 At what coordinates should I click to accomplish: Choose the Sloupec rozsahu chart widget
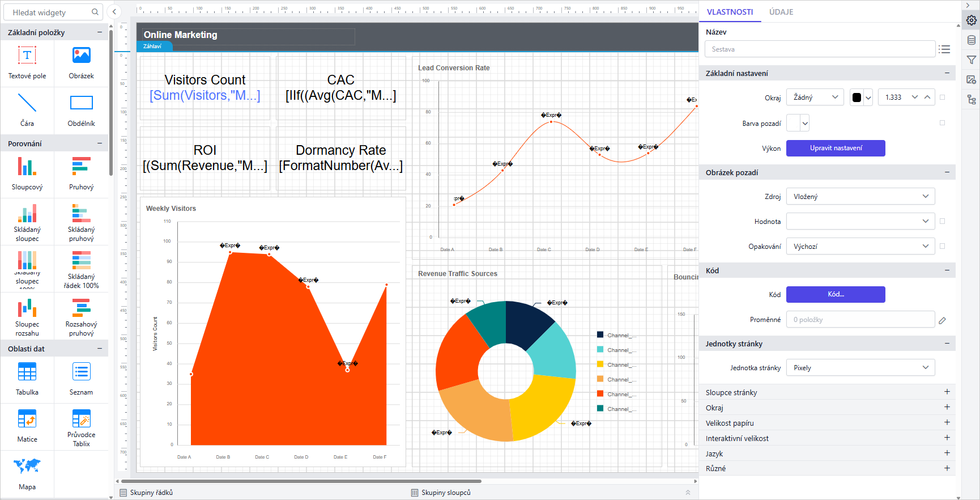(x=27, y=316)
